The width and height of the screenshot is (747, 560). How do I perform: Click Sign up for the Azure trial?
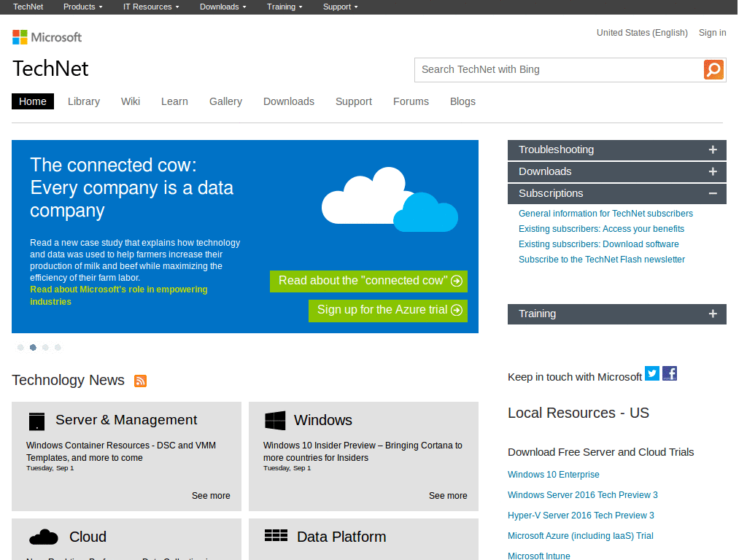(388, 311)
